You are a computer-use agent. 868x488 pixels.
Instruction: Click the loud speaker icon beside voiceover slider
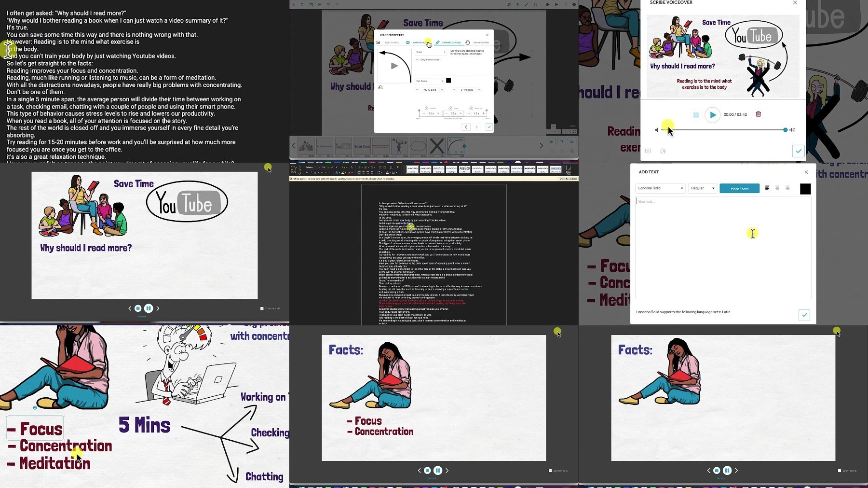792,130
